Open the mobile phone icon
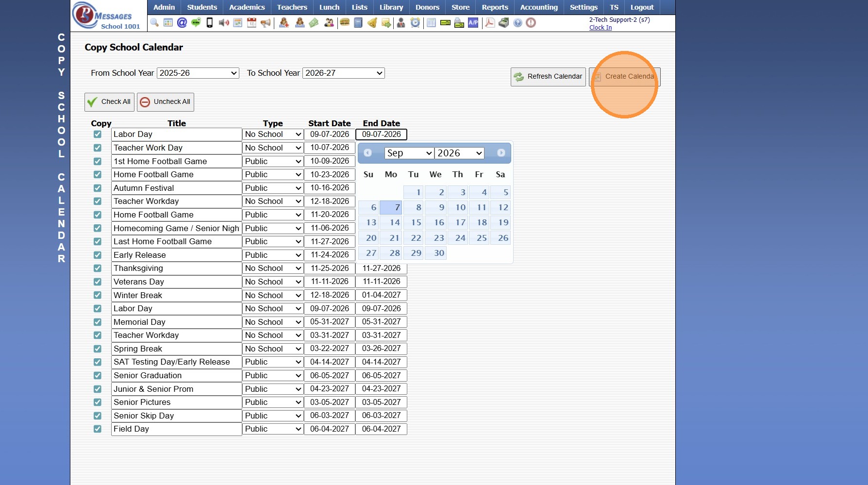The height and width of the screenshot is (485, 868). [210, 23]
